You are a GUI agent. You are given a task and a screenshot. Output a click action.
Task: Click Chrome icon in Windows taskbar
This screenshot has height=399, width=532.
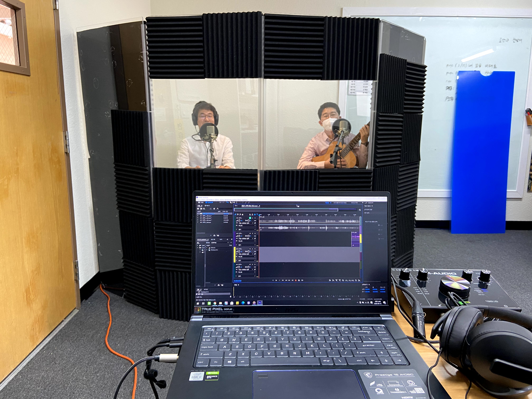coord(215,303)
